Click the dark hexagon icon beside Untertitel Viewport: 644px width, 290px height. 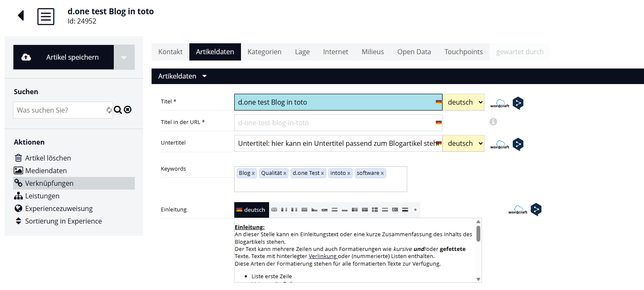click(518, 144)
